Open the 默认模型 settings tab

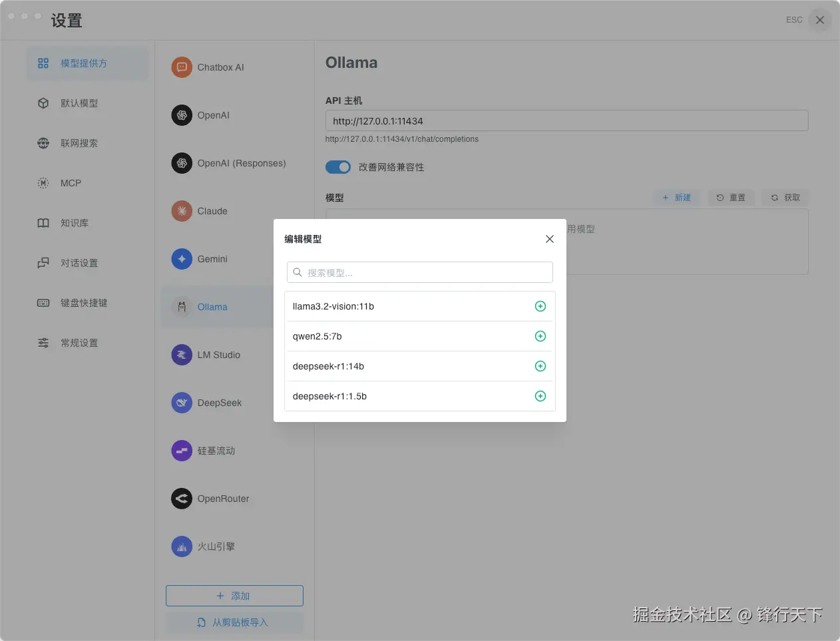88,103
